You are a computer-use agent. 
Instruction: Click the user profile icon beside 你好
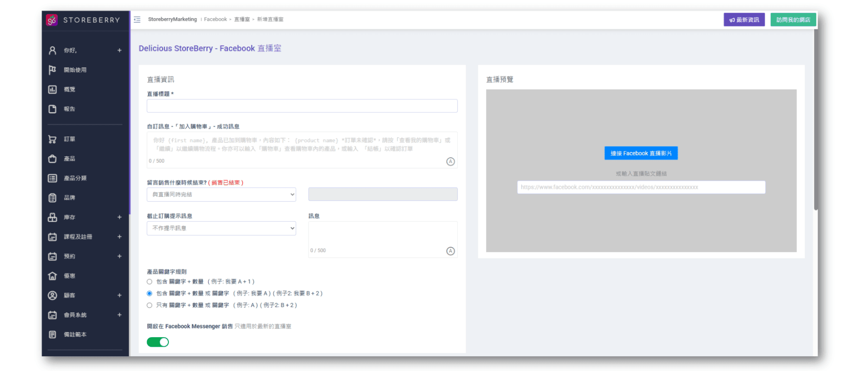[x=53, y=50]
